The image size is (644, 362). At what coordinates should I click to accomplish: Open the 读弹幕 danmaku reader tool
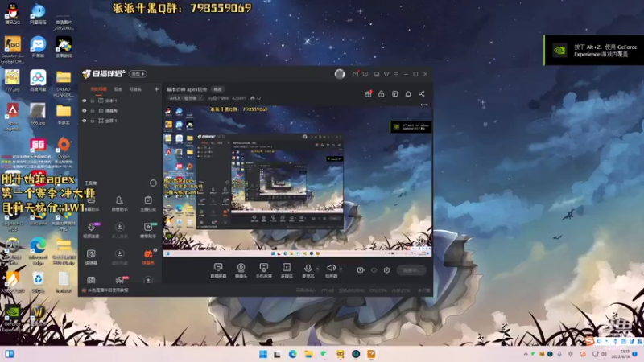coord(91,257)
